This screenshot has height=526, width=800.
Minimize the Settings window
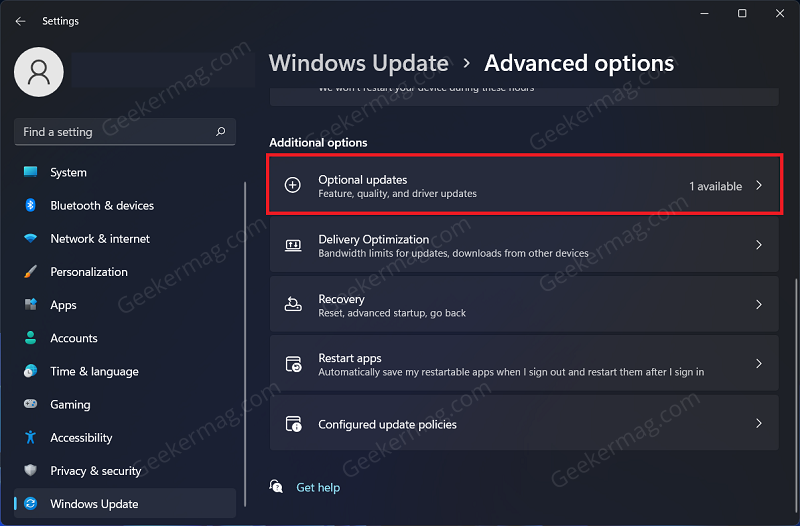705,13
